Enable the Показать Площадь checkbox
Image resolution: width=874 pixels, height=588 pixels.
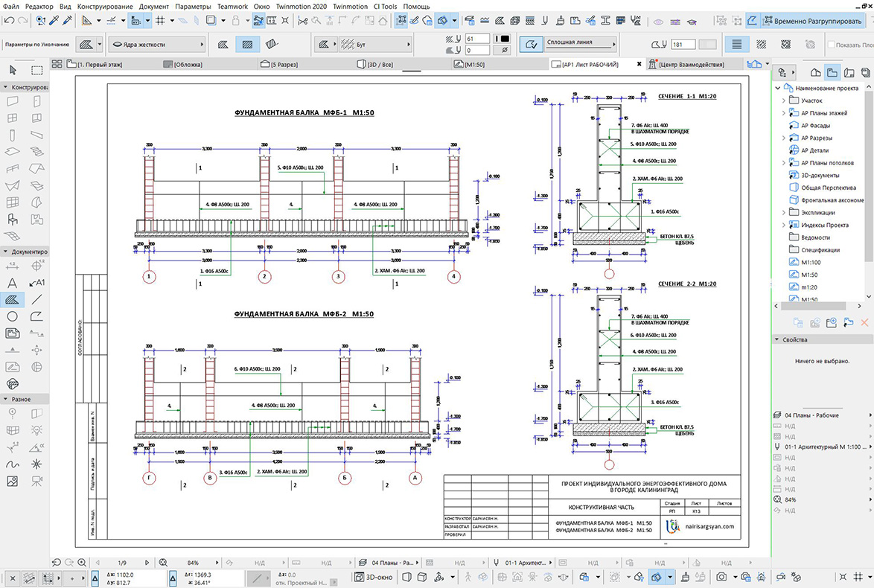(832, 45)
